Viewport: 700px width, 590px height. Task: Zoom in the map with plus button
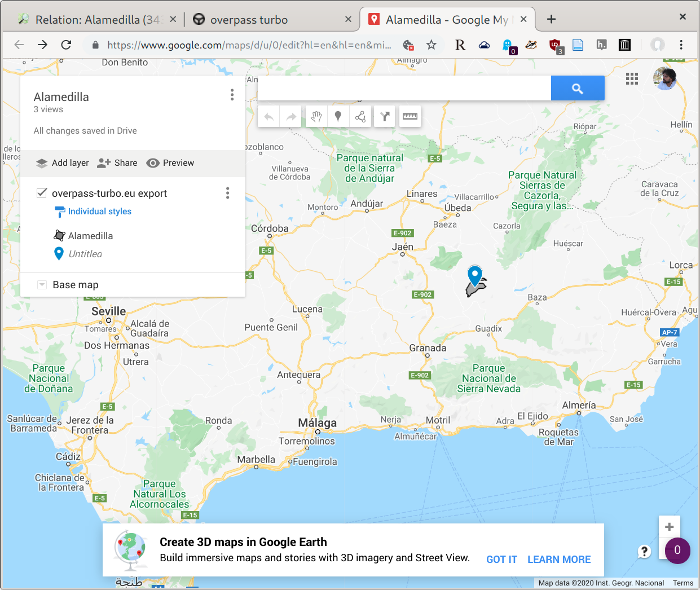[670, 527]
